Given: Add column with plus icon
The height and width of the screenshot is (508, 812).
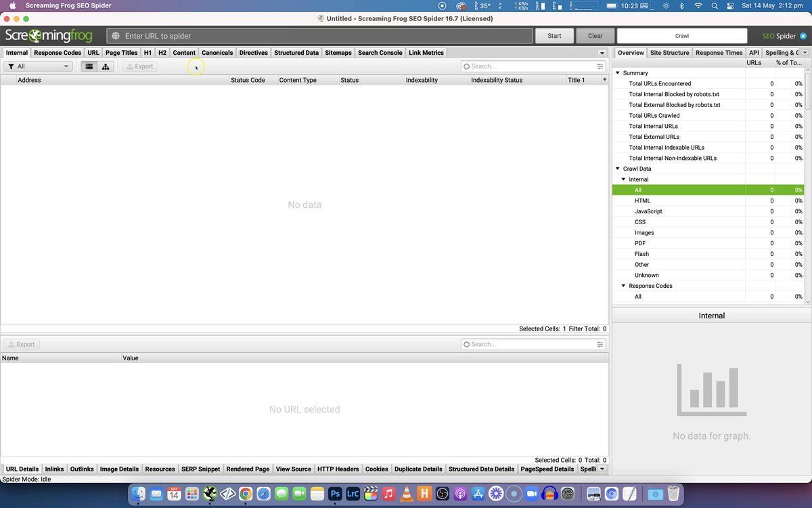Looking at the screenshot, I should (x=604, y=80).
